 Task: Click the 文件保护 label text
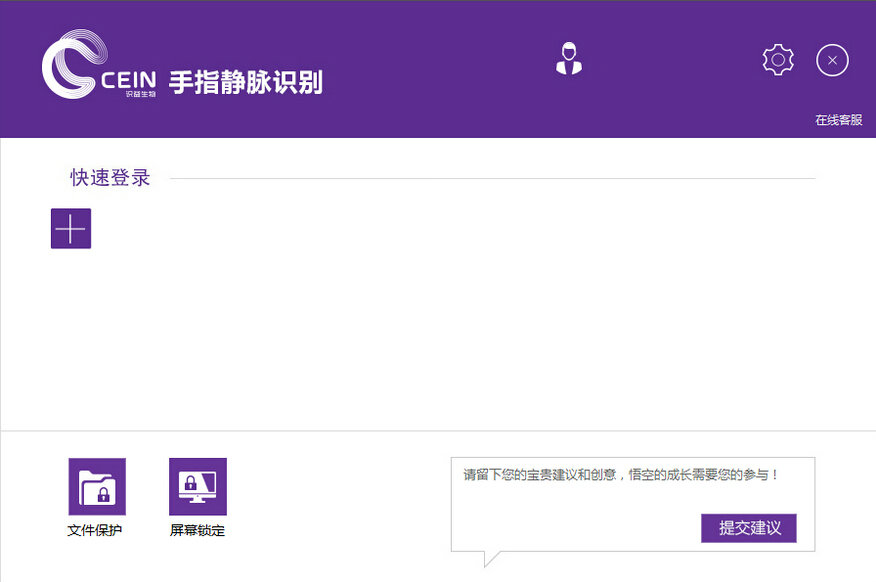click(94, 530)
